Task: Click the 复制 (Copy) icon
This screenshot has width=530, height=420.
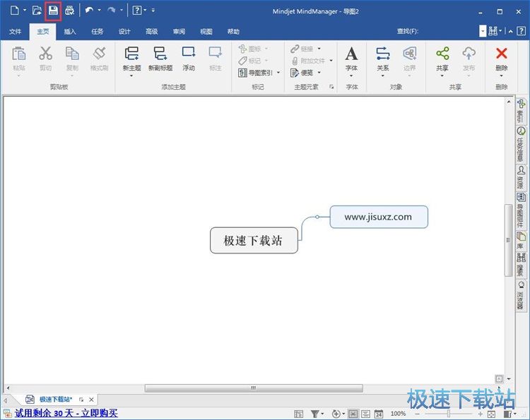Action: click(x=72, y=54)
